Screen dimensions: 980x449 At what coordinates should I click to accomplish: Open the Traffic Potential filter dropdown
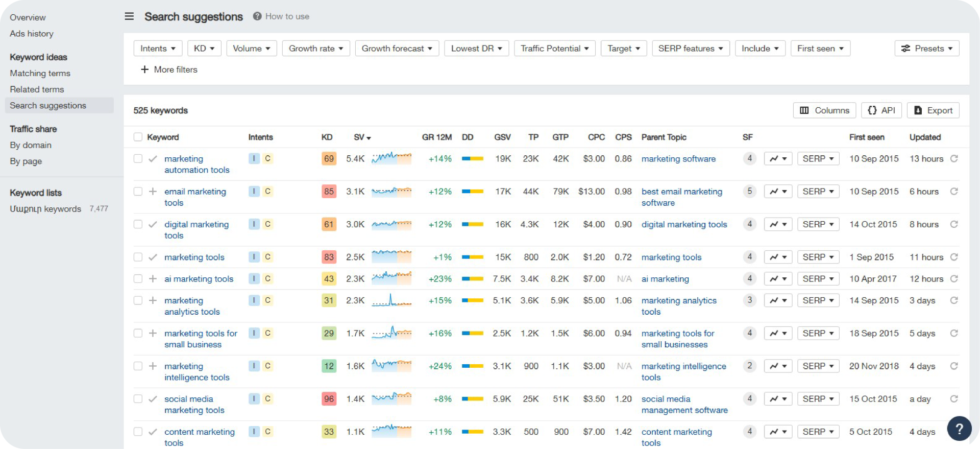[555, 49]
